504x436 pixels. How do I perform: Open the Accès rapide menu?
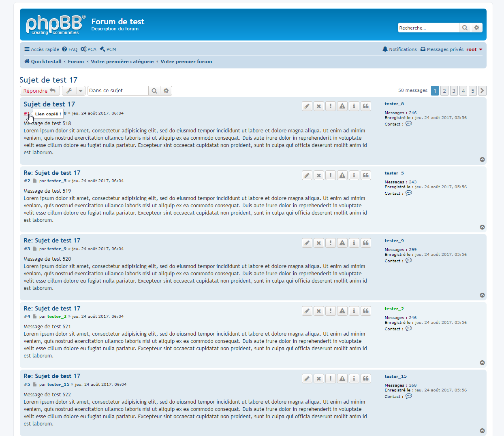(42, 49)
